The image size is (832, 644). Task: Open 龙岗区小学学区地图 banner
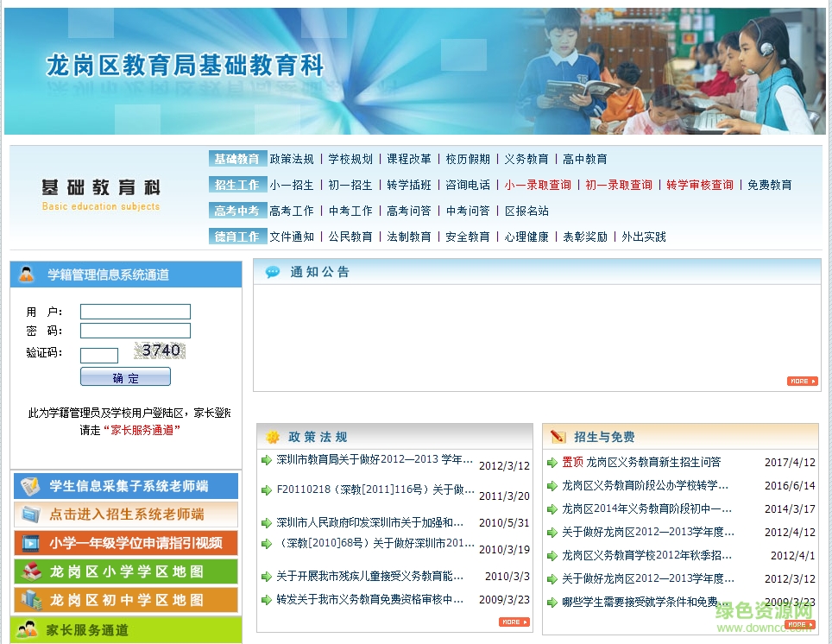126,571
